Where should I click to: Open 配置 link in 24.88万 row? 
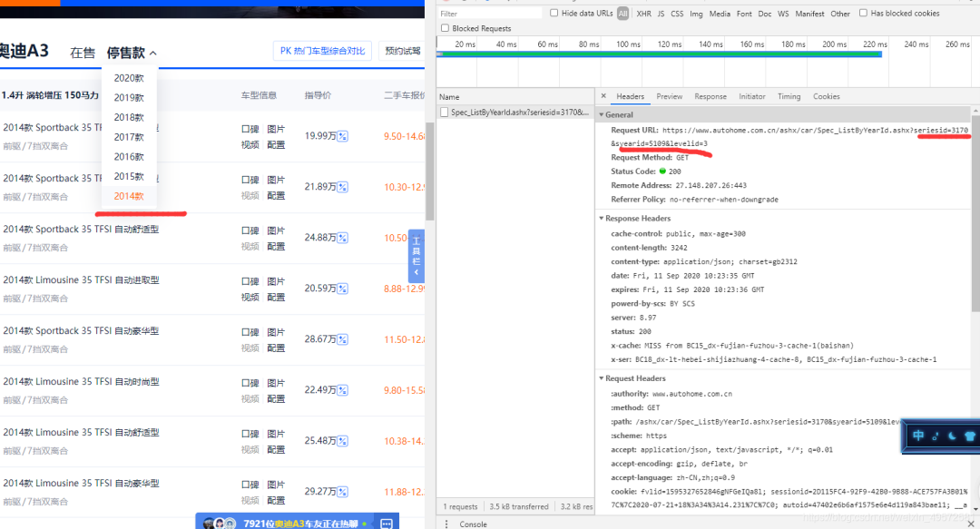(276, 247)
